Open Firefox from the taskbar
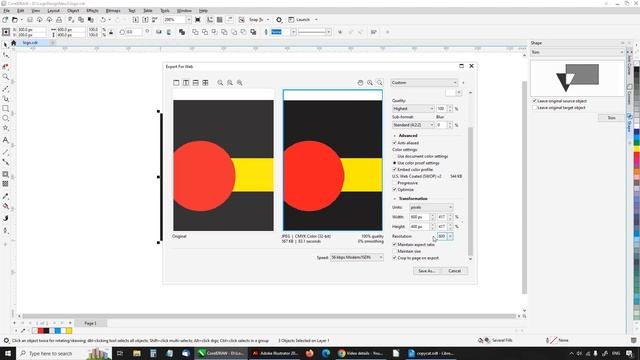 coord(309,353)
